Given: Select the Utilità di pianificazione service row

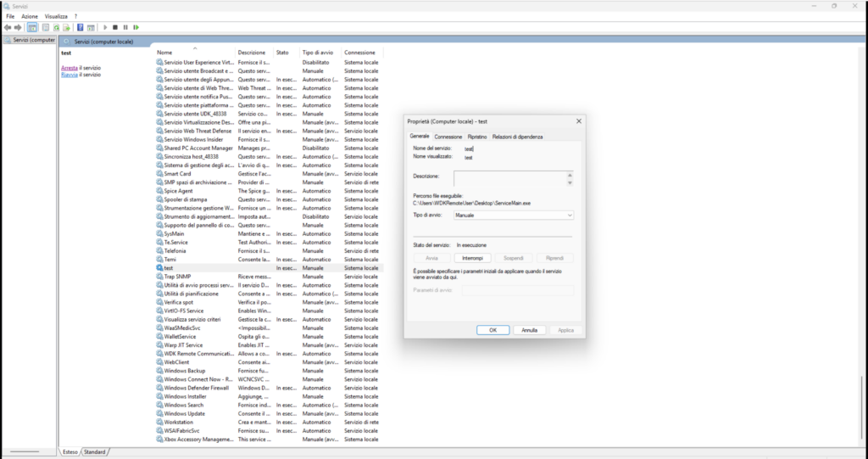Looking at the screenshot, I should click(x=269, y=294).
